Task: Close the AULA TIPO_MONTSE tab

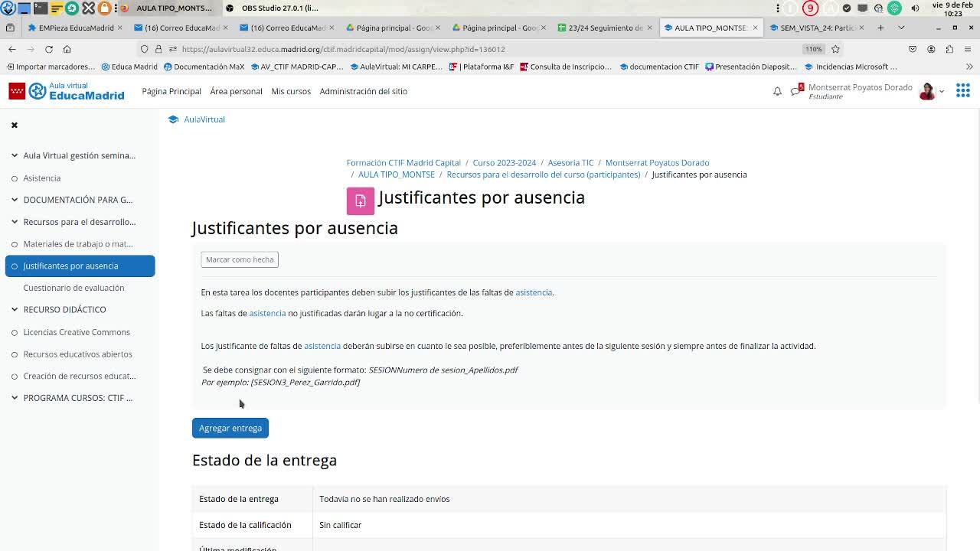Action: tap(755, 28)
